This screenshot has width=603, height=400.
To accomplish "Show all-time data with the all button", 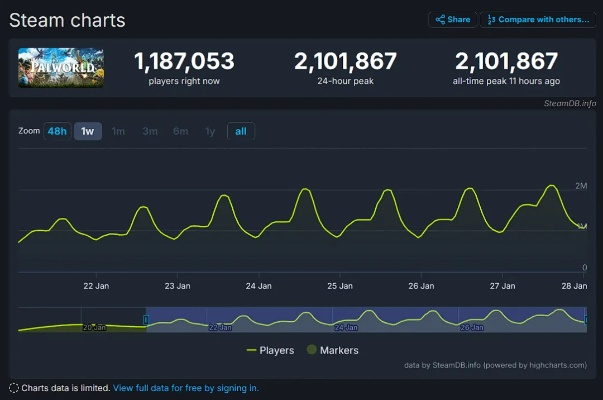I will [240, 132].
